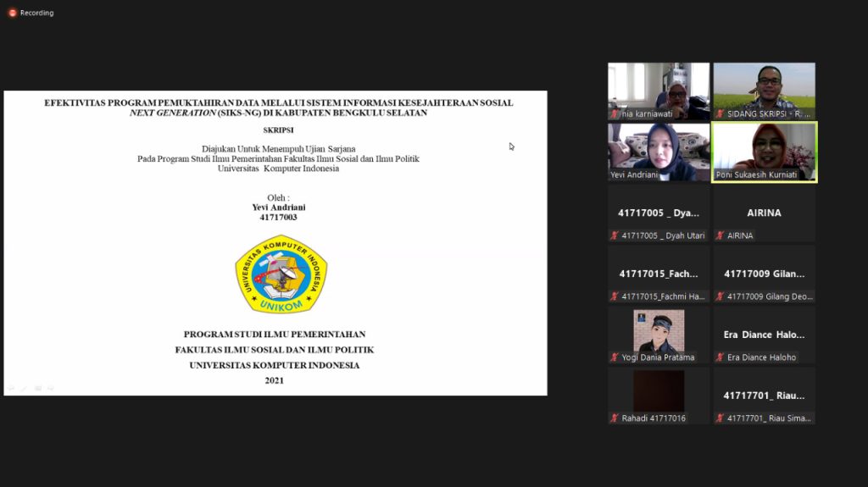Click the large '41717009 Gilan...' tile name

click(764, 274)
